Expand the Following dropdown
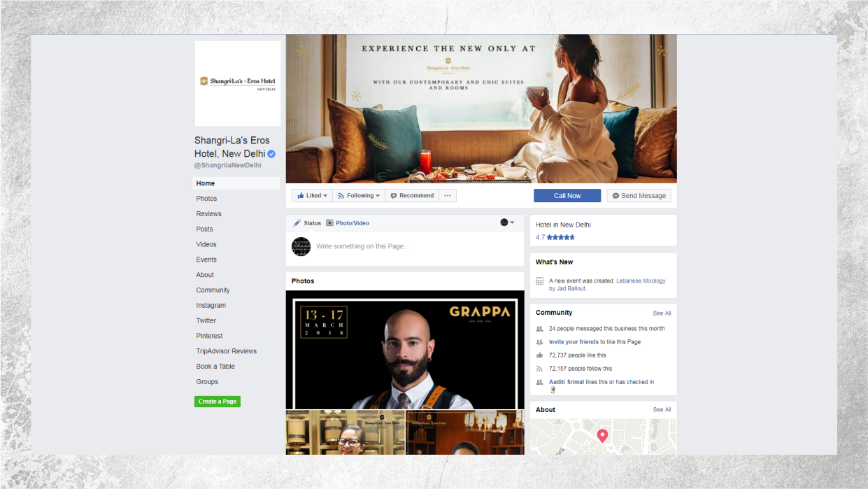The image size is (868, 489). tap(359, 196)
